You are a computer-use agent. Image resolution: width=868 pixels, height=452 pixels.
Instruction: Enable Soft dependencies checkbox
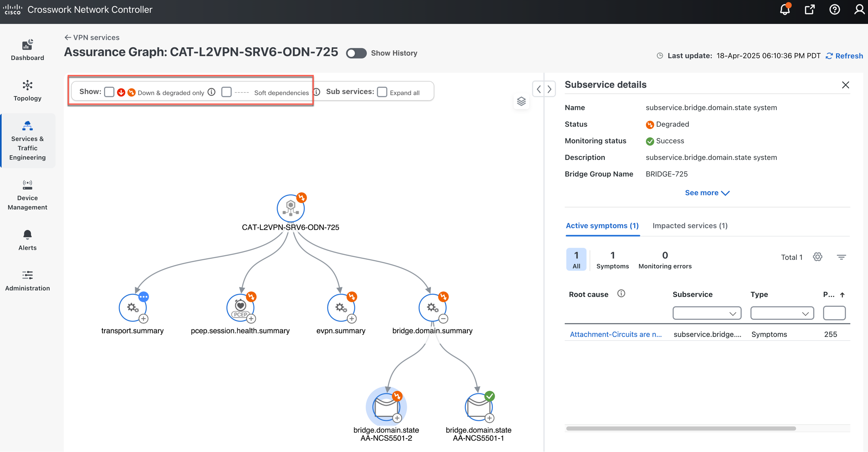tap(226, 92)
